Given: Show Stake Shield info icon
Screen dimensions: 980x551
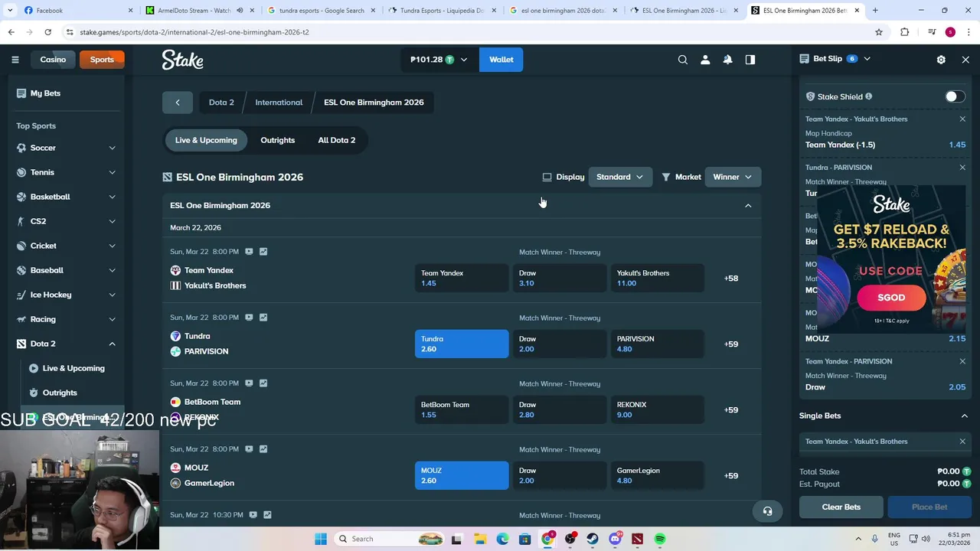Looking at the screenshot, I should [x=868, y=96].
